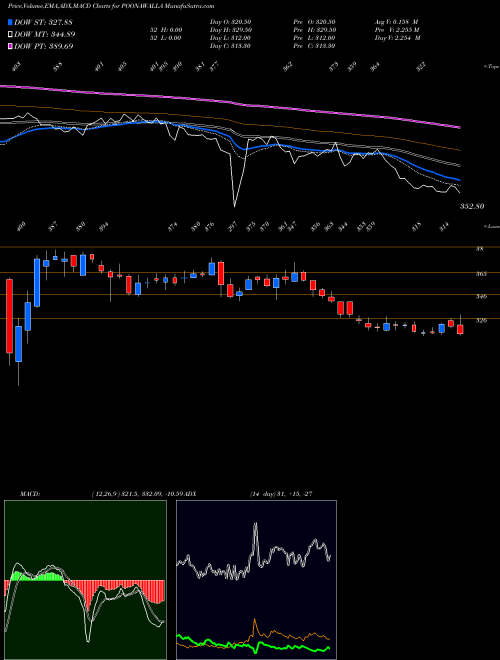Click the 297 low label under the spike

(x=234, y=226)
